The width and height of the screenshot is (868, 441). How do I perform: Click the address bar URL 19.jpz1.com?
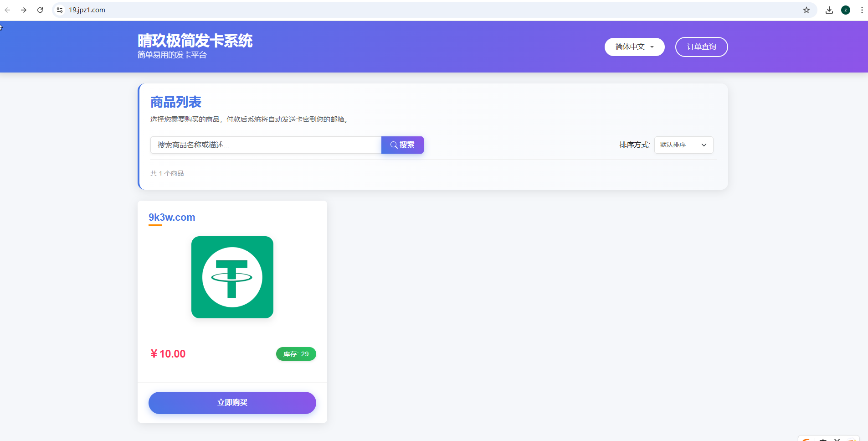click(87, 10)
